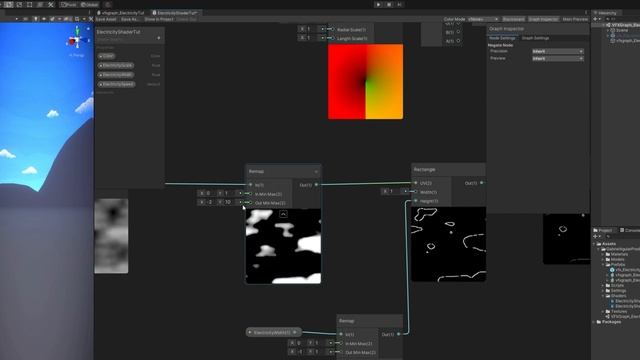This screenshot has width=640, height=360.
Task: Click Show In Project button
Action: click(159, 19)
